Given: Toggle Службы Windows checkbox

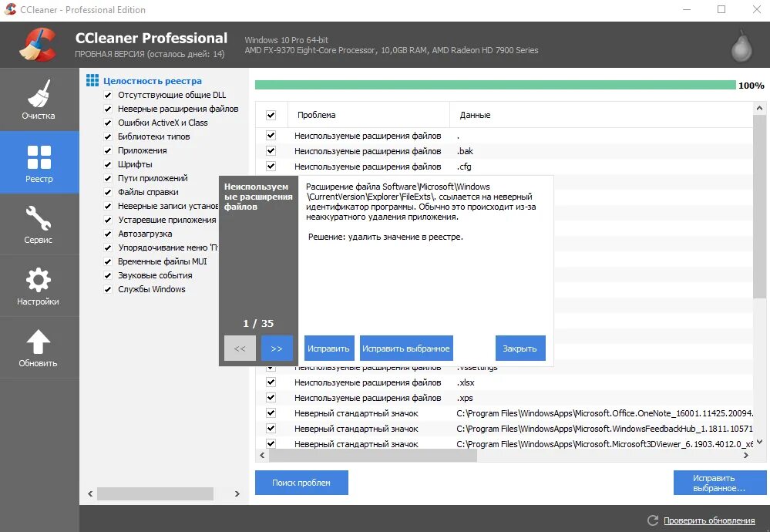Looking at the screenshot, I should [108, 289].
